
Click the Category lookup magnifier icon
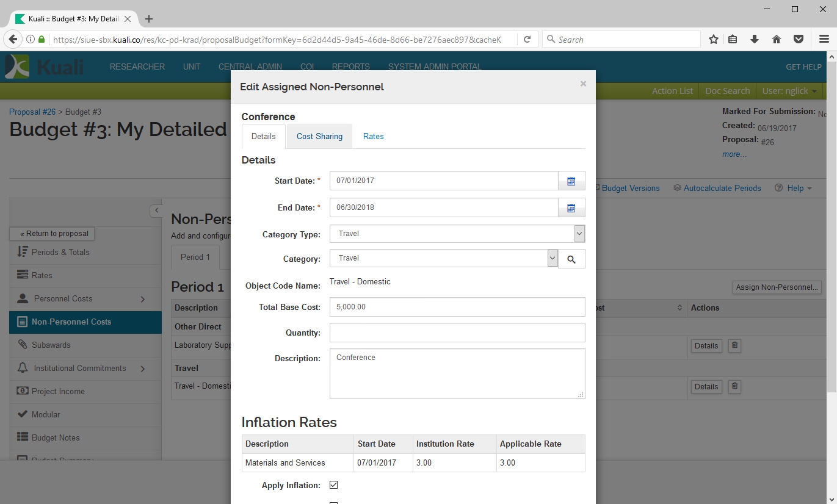pos(571,259)
